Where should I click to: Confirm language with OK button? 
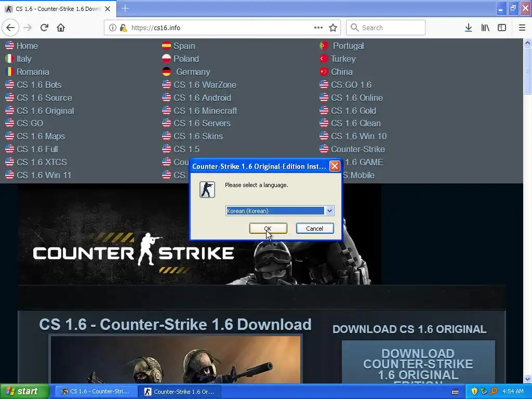click(268, 229)
